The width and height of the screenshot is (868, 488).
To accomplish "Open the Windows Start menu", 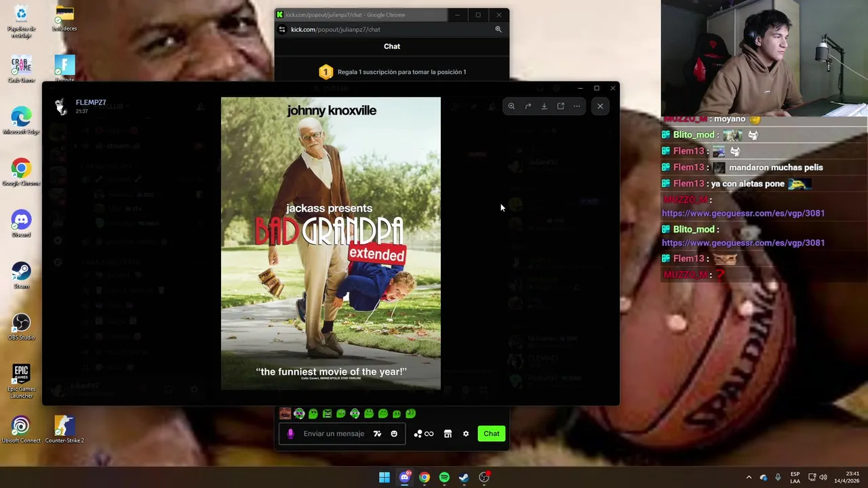I will [x=384, y=477].
